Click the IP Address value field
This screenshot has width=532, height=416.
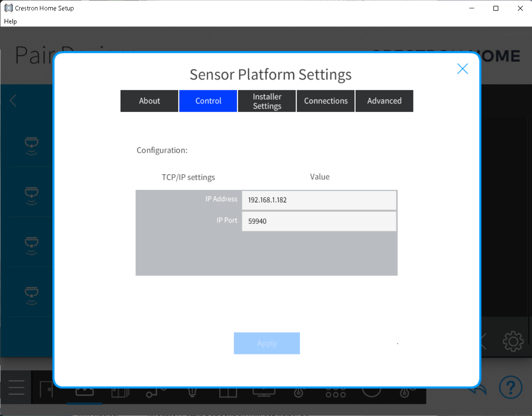[319, 200]
